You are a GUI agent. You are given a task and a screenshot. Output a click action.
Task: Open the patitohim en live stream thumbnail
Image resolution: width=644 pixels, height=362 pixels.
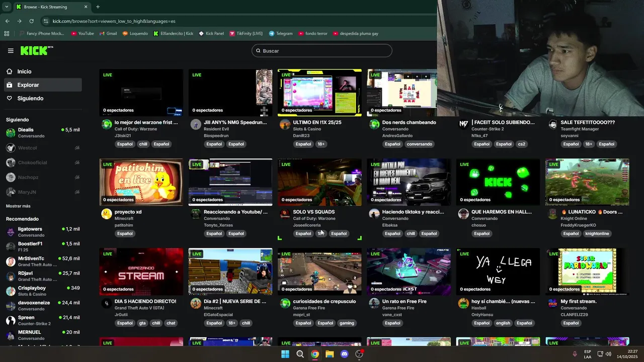(141, 182)
